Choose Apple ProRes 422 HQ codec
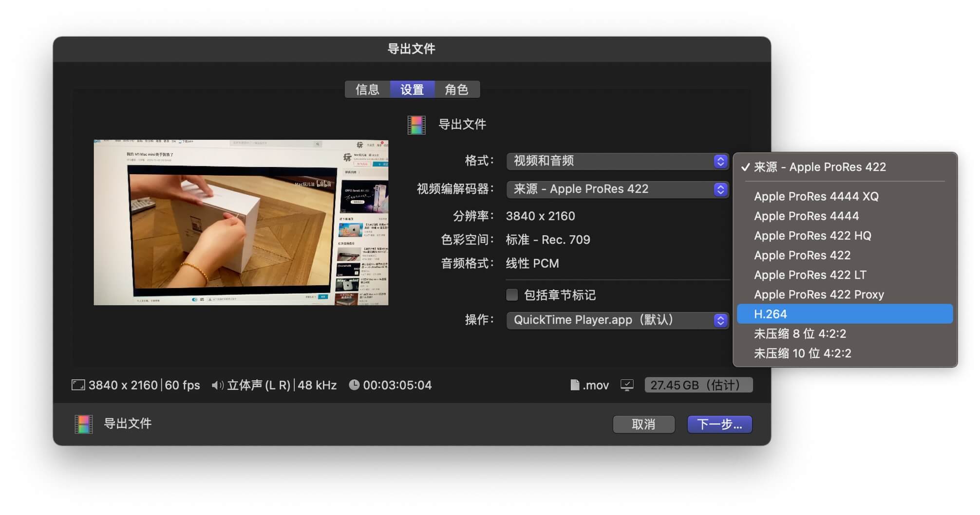980x515 pixels. (x=845, y=236)
